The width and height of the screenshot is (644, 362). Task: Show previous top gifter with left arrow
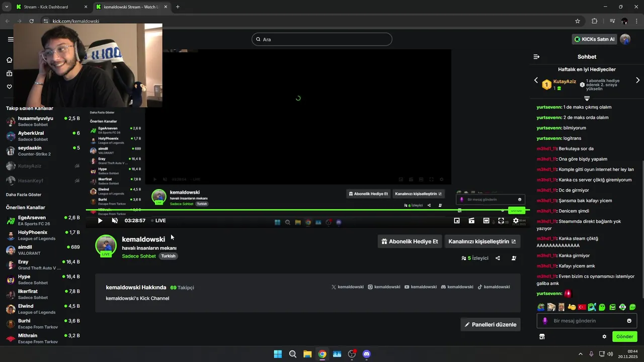click(536, 80)
